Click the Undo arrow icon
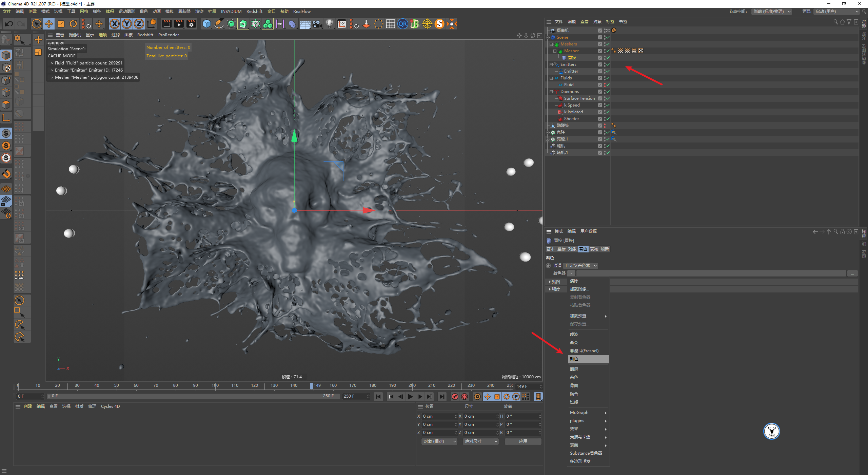This screenshot has width=868, height=475. pos(9,24)
